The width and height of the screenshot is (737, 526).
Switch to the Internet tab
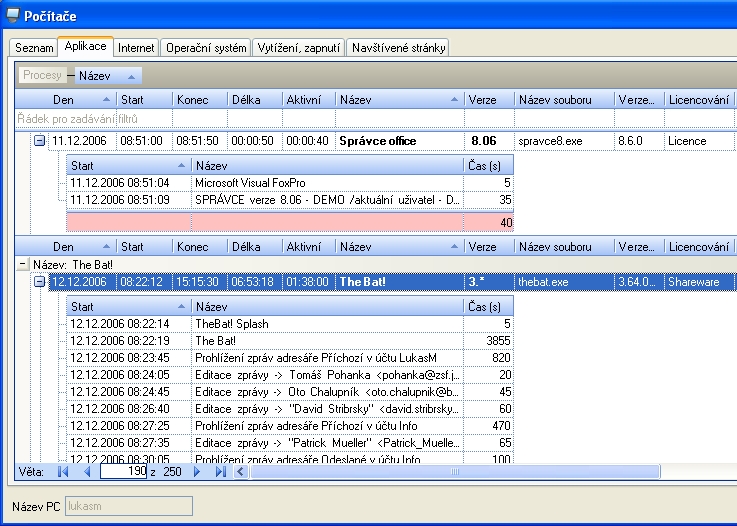(x=136, y=48)
